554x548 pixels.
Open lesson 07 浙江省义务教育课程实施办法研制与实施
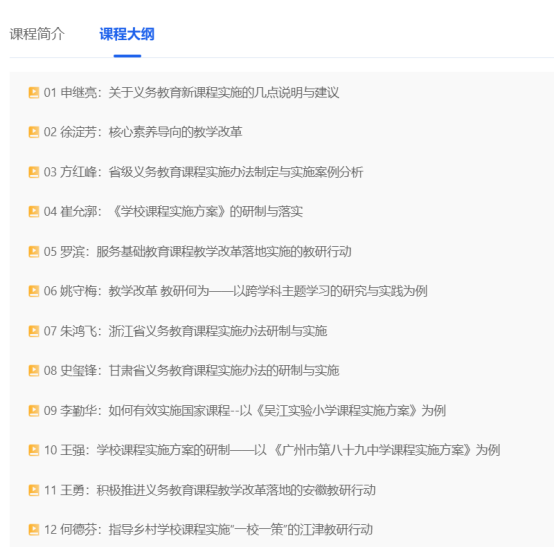185,331
